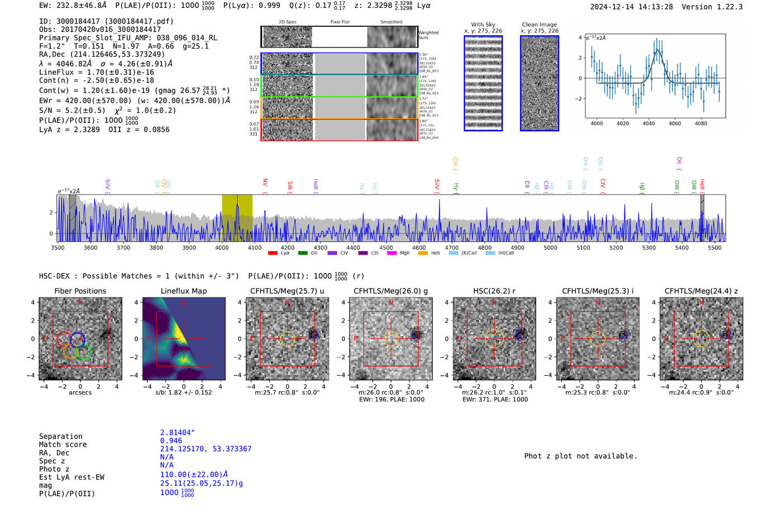The width and height of the screenshot is (782, 532).
Task: Click 'EWr: 196, PLAE: 1000' under CFHTLS g image
Action: (391, 399)
